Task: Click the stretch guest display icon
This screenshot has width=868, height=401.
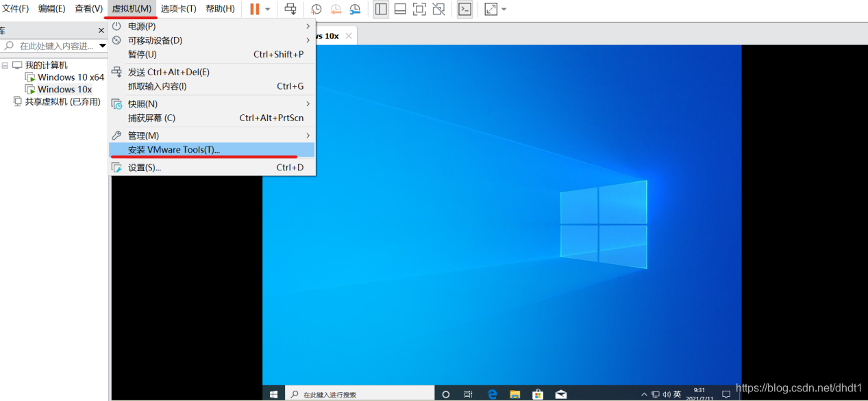Action: click(x=491, y=9)
